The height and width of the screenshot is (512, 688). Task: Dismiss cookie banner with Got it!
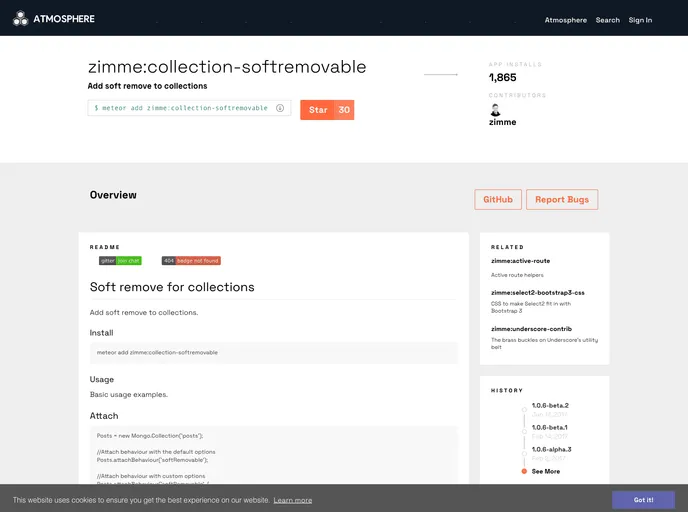[643, 500]
